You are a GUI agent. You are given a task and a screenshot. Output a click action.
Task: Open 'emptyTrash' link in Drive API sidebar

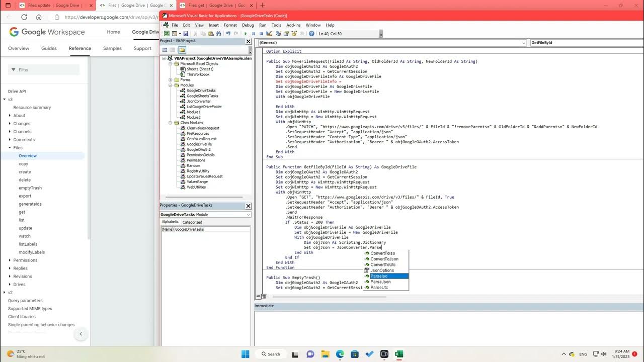pyautogui.click(x=30, y=188)
